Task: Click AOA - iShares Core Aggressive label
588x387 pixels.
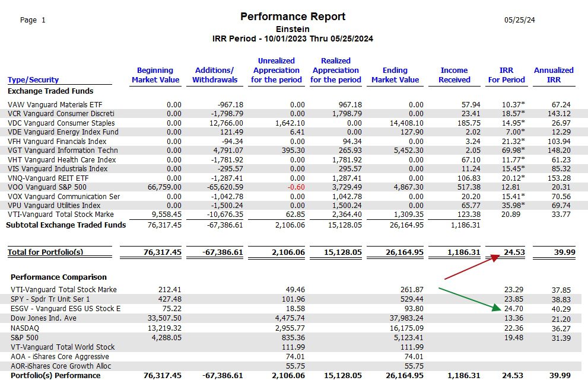Action: 59,357
